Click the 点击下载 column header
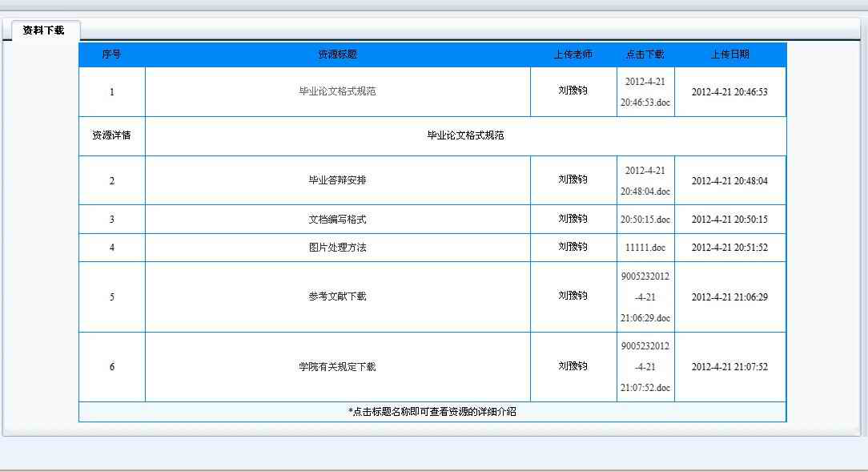868x472 pixels. coord(645,54)
